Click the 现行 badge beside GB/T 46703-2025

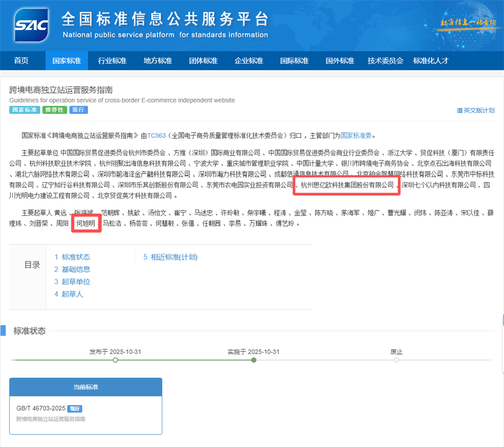(75, 409)
